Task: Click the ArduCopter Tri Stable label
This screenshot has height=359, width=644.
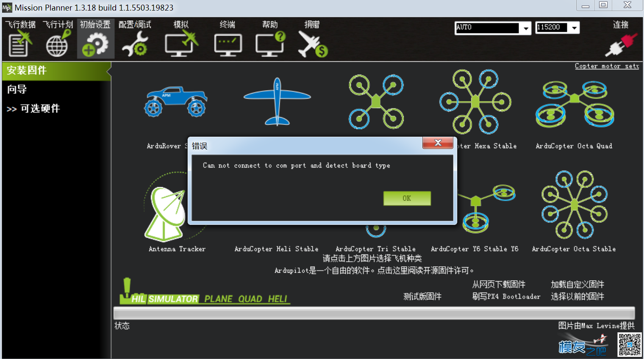Action: (x=375, y=249)
